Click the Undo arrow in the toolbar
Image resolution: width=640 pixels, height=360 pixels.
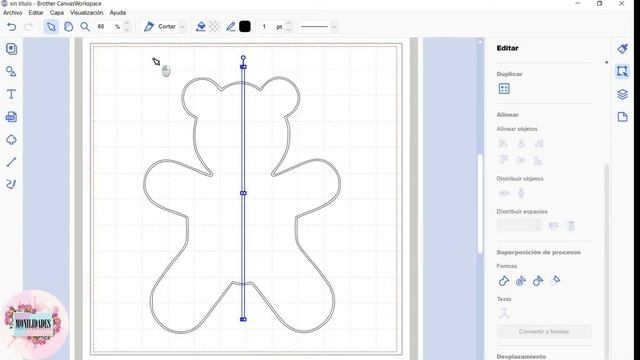11,27
